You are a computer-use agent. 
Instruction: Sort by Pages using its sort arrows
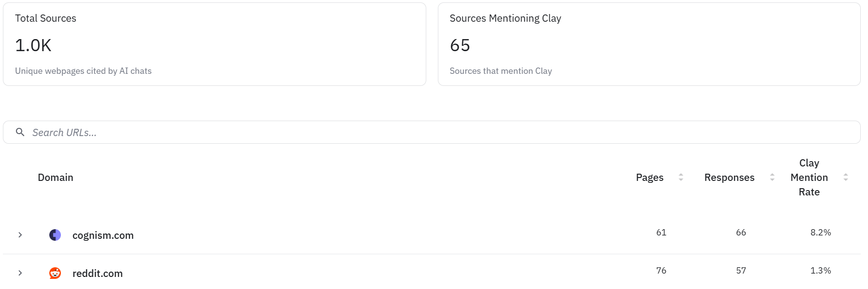[x=680, y=177]
